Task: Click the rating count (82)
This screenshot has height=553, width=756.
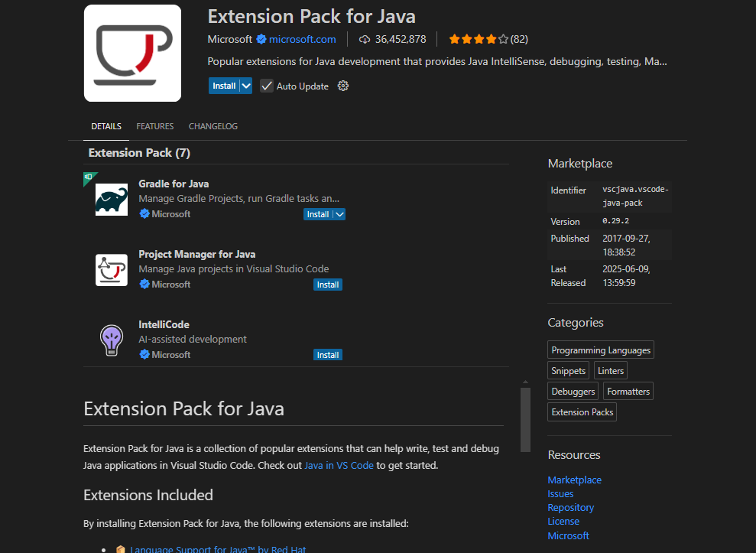Action: click(519, 40)
